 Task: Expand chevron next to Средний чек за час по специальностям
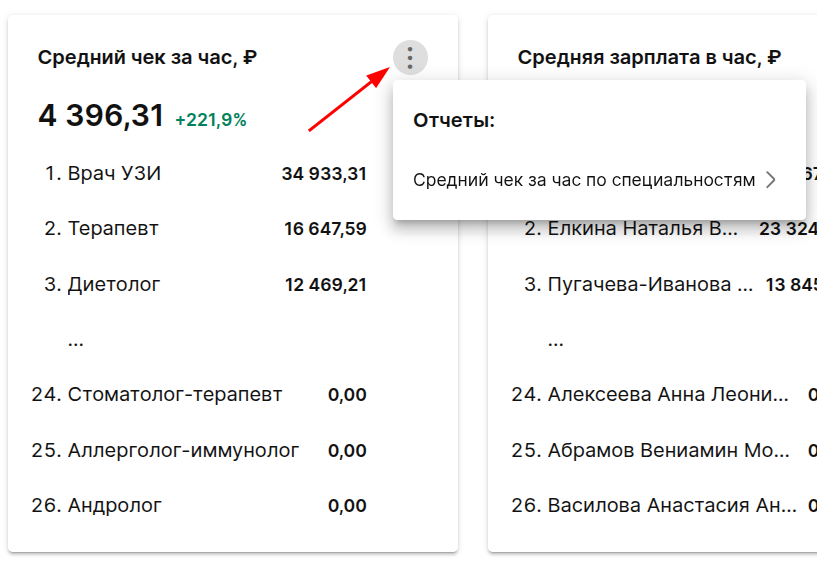771,180
